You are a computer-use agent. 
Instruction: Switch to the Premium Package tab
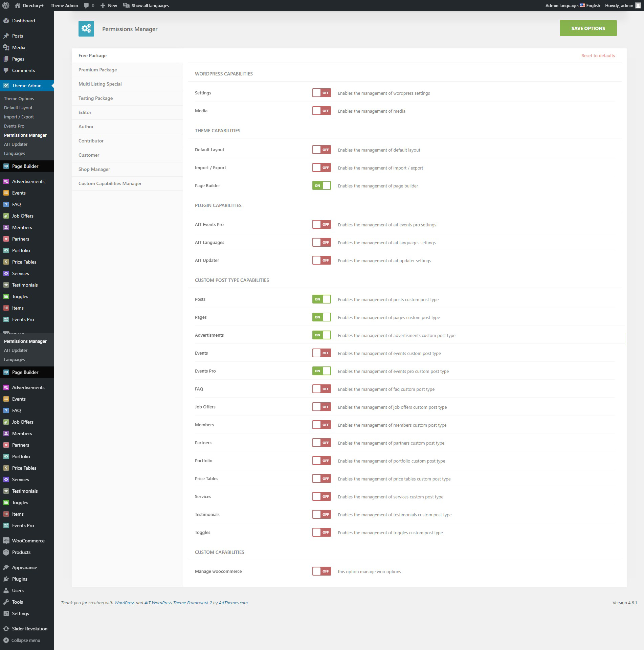pyautogui.click(x=127, y=70)
